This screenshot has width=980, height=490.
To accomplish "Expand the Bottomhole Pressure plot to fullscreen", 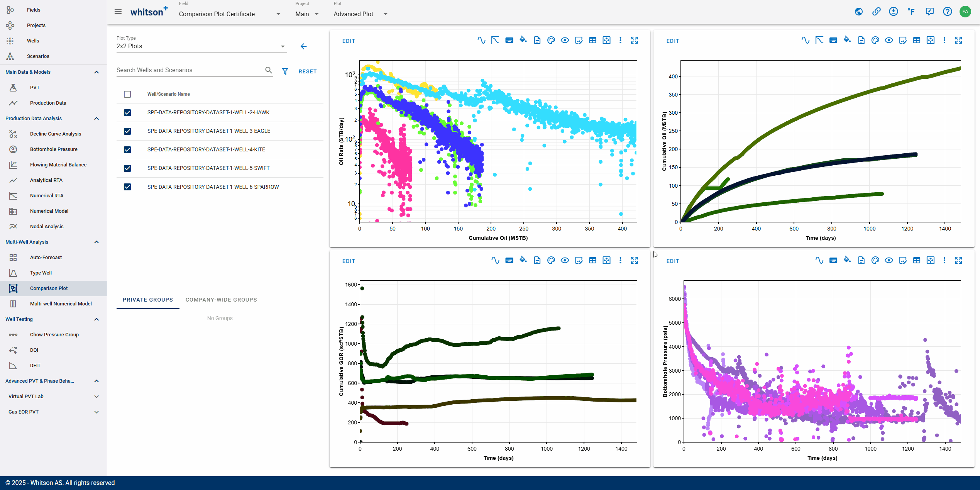I will (x=958, y=260).
